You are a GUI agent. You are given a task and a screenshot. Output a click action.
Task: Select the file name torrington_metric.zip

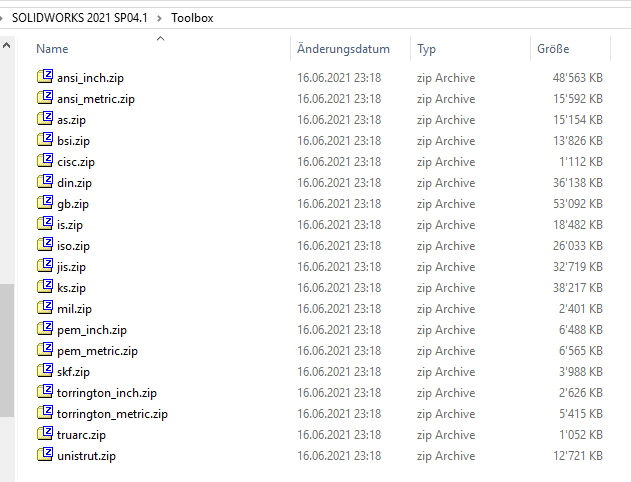(x=112, y=414)
